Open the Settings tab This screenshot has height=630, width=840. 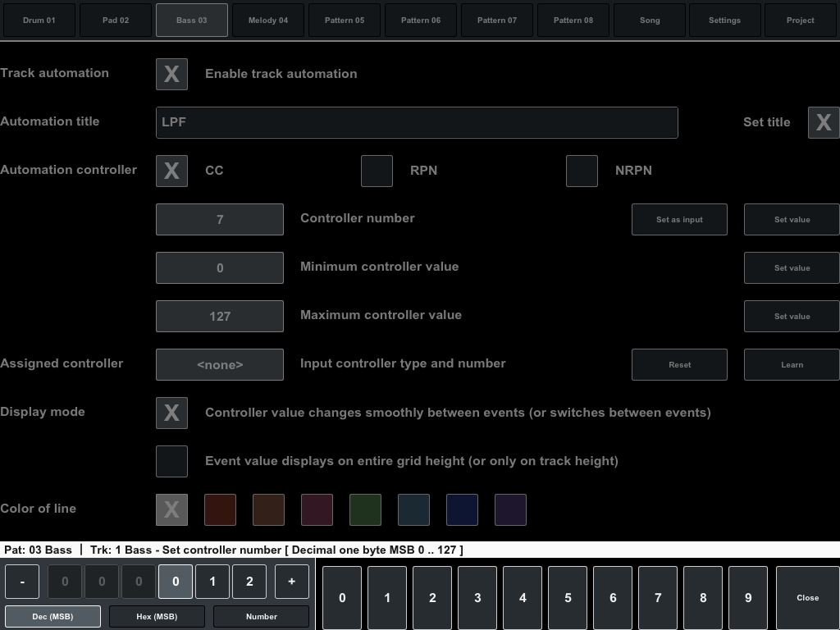tap(725, 21)
